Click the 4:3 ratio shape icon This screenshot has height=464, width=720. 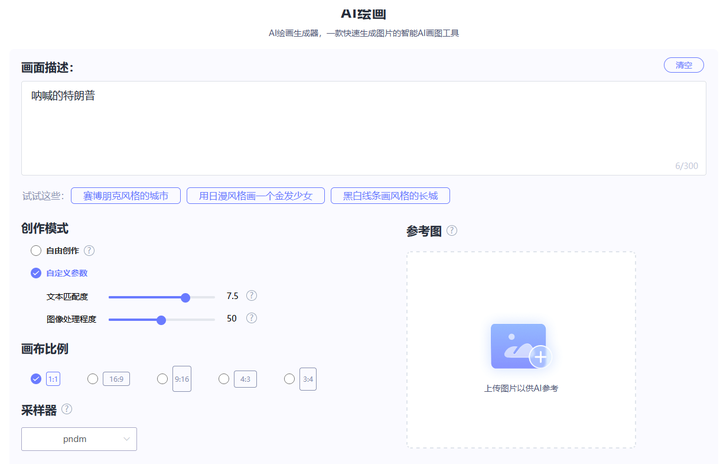tap(245, 379)
